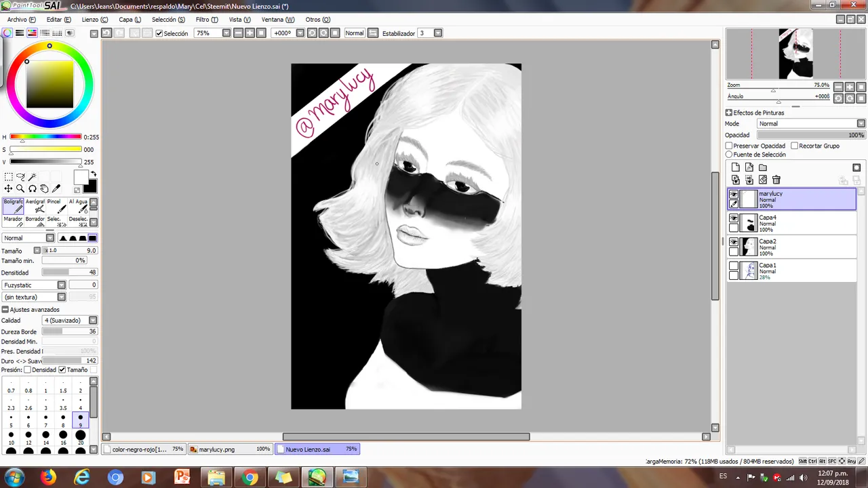This screenshot has width=868, height=488.
Task: Zoom in using toolbar plus button
Action: (250, 33)
